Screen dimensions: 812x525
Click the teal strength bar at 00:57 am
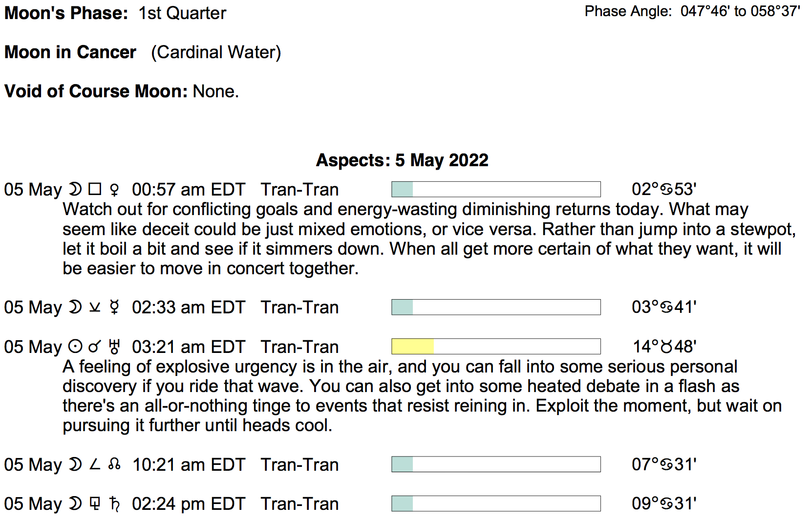pos(403,189)
